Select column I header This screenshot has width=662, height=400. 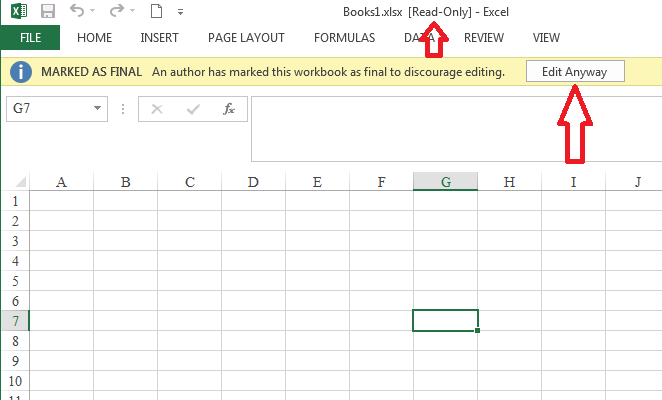tap(573, 182)
